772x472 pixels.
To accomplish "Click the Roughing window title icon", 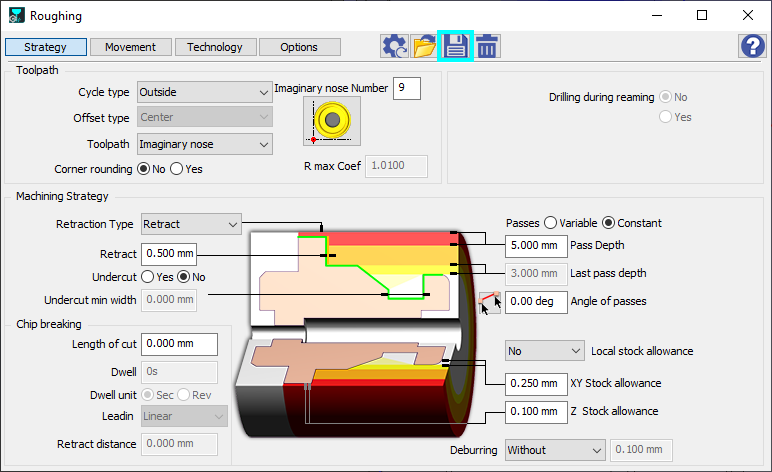I will coord(16,16).
